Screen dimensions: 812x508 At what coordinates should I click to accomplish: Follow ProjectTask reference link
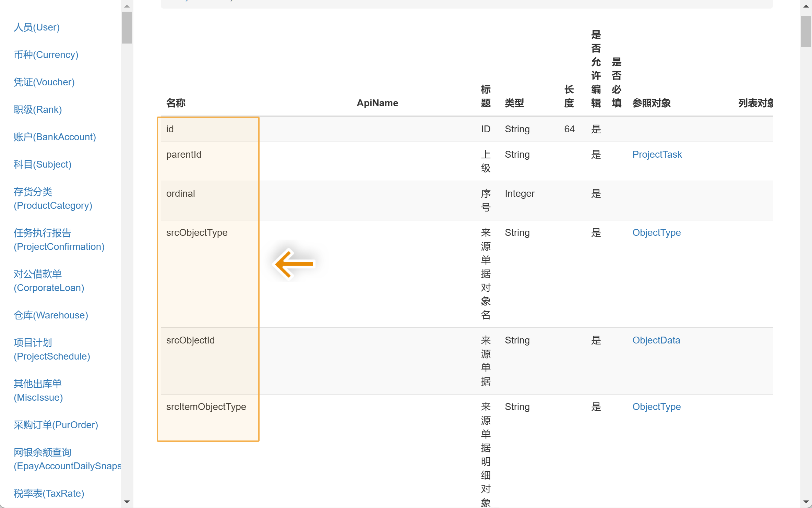[x=657, y=155]
